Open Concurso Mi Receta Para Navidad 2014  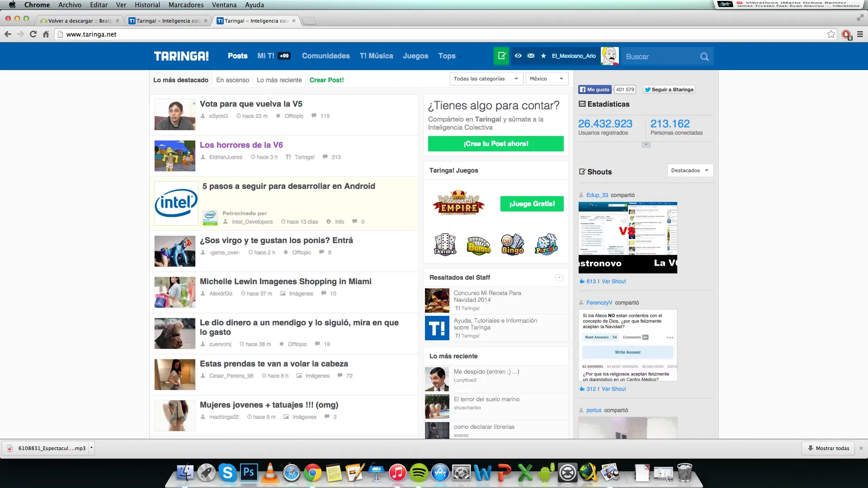pos(487,296)
